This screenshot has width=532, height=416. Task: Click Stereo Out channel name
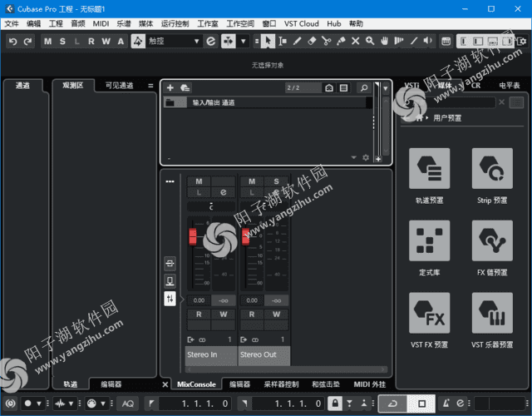264,354
